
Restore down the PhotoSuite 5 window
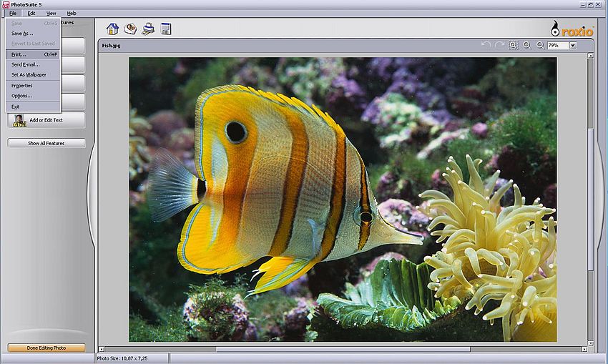[591, 5]
